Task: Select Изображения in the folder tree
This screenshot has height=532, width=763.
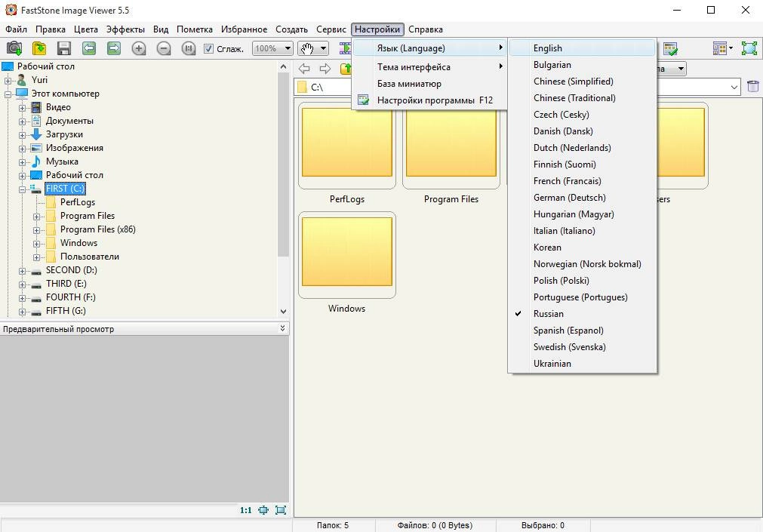Action: (75, 148)
